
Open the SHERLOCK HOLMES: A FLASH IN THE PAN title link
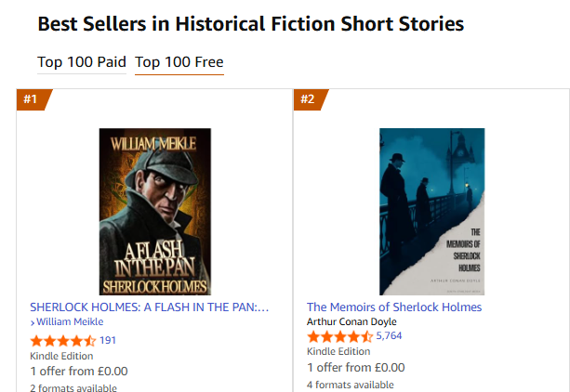[x=149, y=307]
